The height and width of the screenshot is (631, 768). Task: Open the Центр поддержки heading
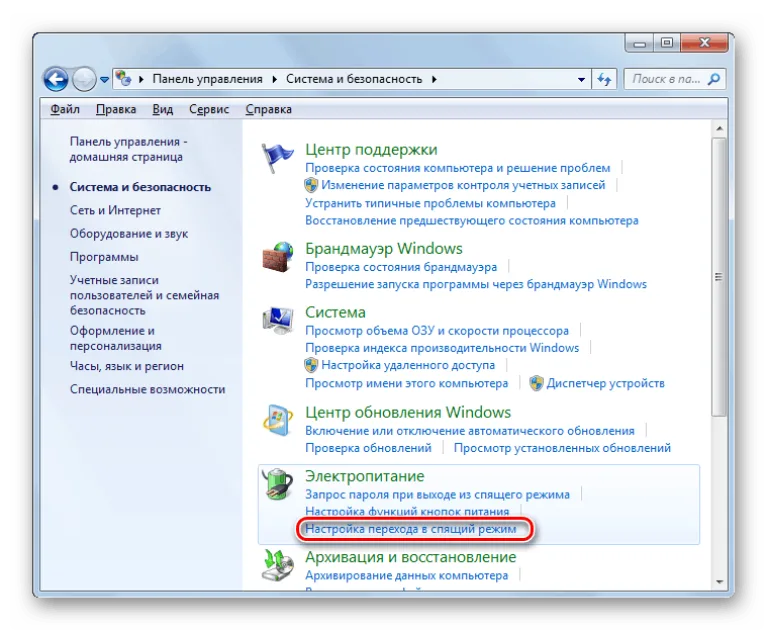(371, 149)
